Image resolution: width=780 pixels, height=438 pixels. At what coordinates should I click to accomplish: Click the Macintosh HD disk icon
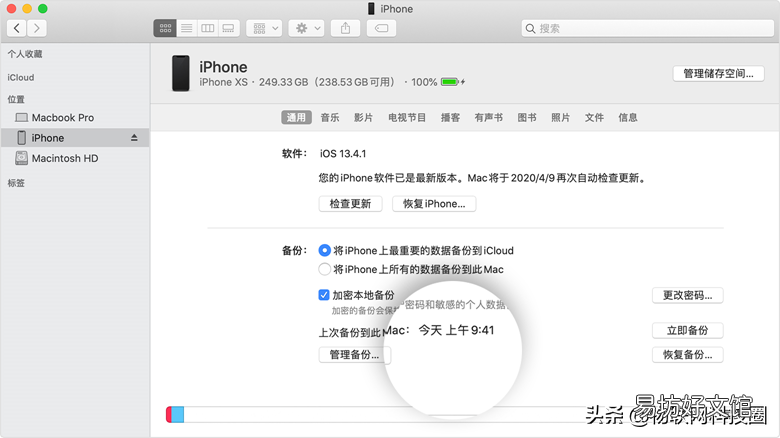(21, 158)
